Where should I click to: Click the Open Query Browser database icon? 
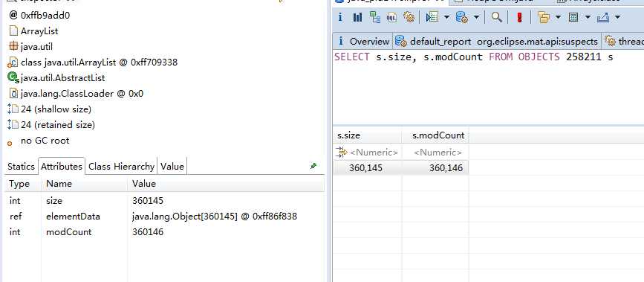[x=461, y=17]
